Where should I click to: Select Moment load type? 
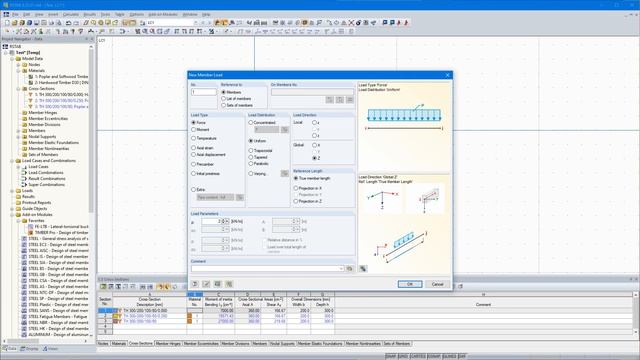[x=193, y=129]
